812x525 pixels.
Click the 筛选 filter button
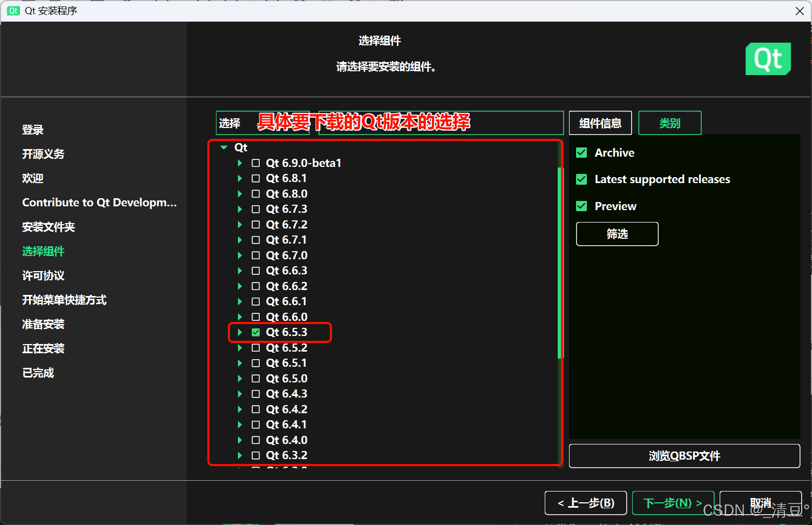[x=617, y=234]
